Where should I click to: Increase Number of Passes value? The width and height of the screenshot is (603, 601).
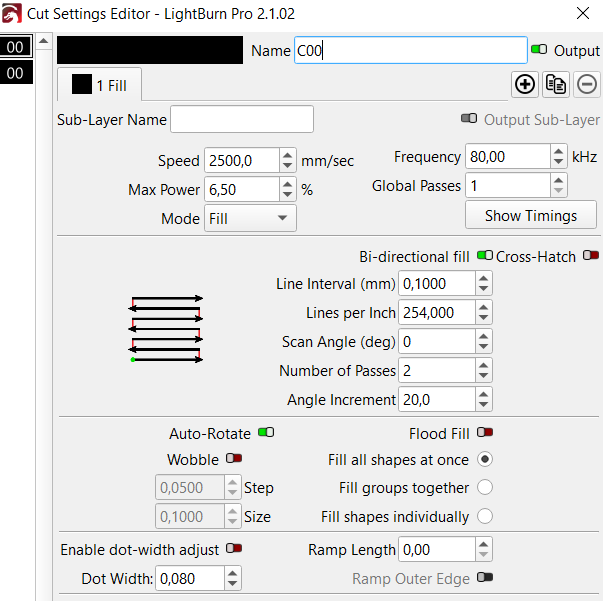(483, 365)
